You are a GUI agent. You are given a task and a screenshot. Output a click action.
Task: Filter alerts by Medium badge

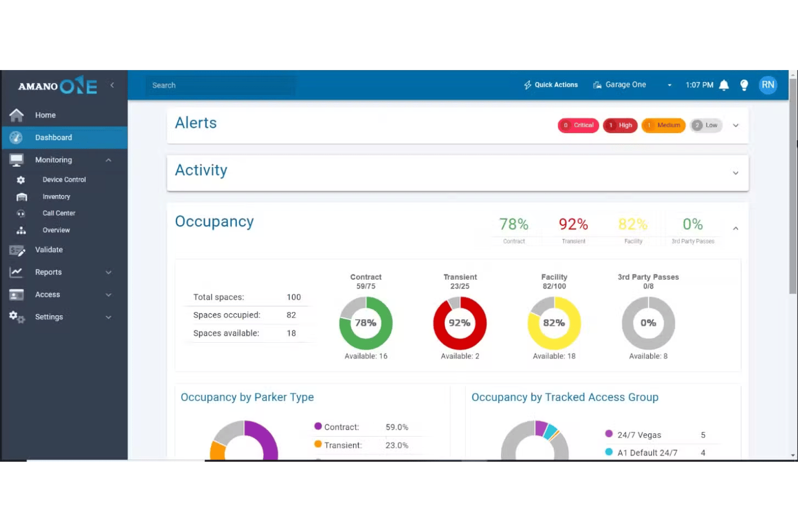pyautogui.click(x=663, y=126)
